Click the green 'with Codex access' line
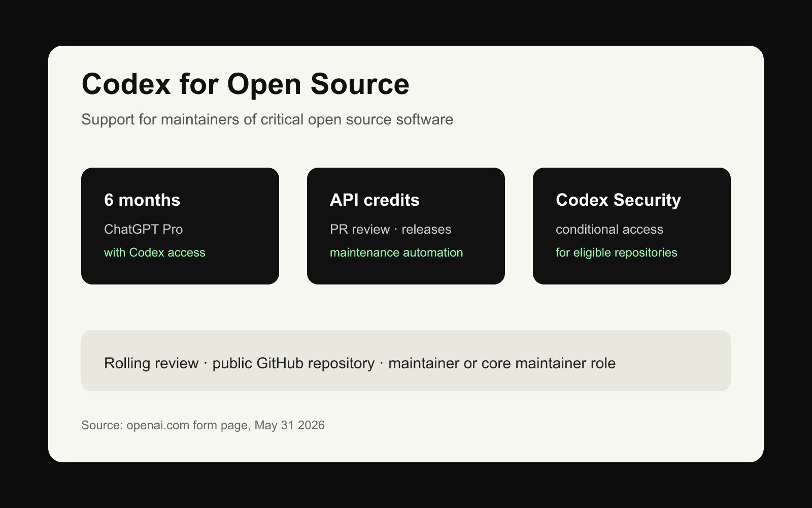 [x=155, y=252]
